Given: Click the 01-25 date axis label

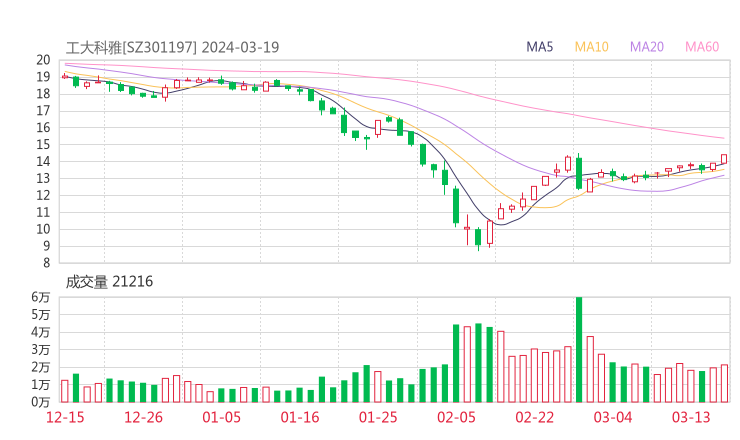Looking at the screenshot, I should [378, 417].
